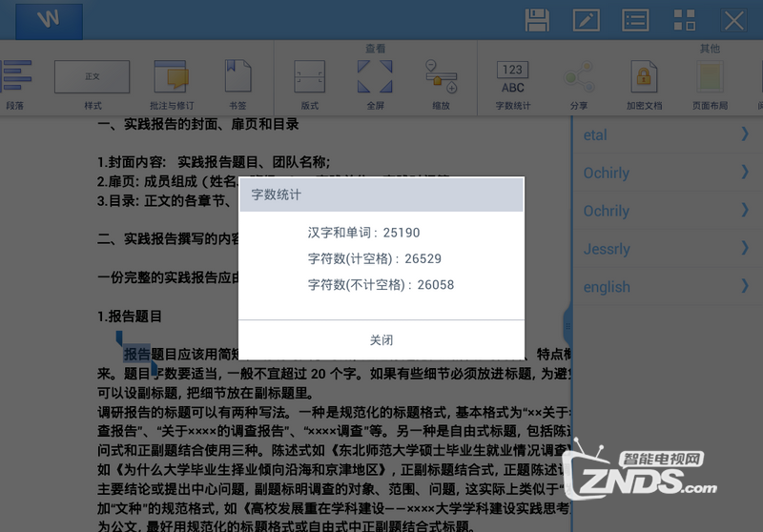The image size is (763, 532).
Task: Expand the chevron next to Jessrly
Action: 745,248
